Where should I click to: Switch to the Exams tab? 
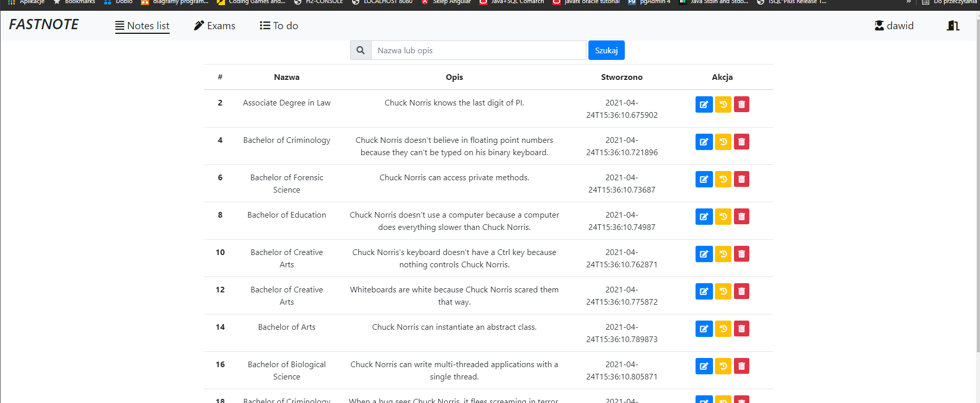point(215,26)
